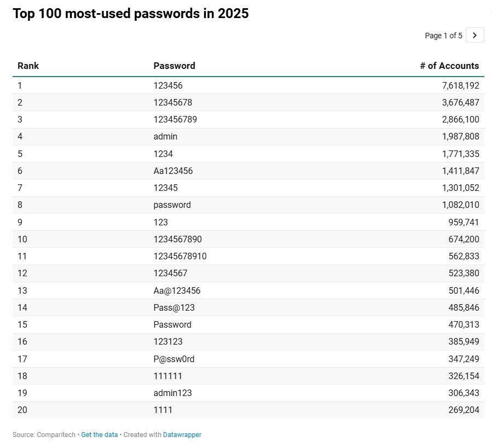Viewport: 492px width, 448px height.
Task: Sort by the Rank column header
Action: click(28, 66)
